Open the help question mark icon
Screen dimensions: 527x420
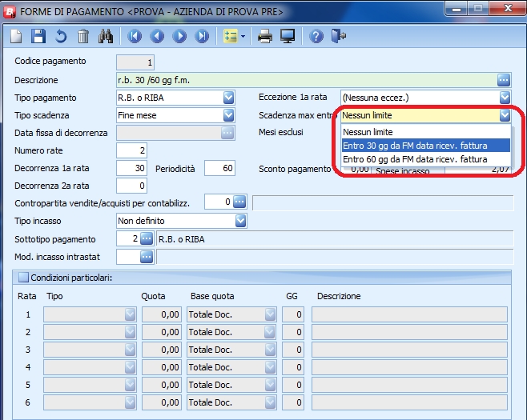coord(316,36)
